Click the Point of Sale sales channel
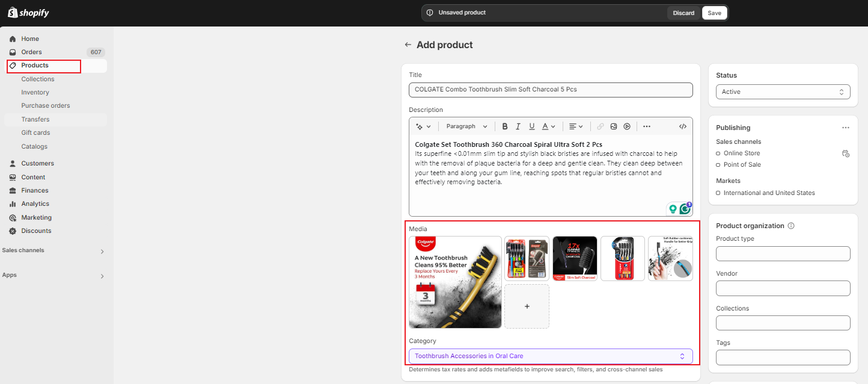The width and height of the screenshot is (868, 384). [x=742, y=165]
